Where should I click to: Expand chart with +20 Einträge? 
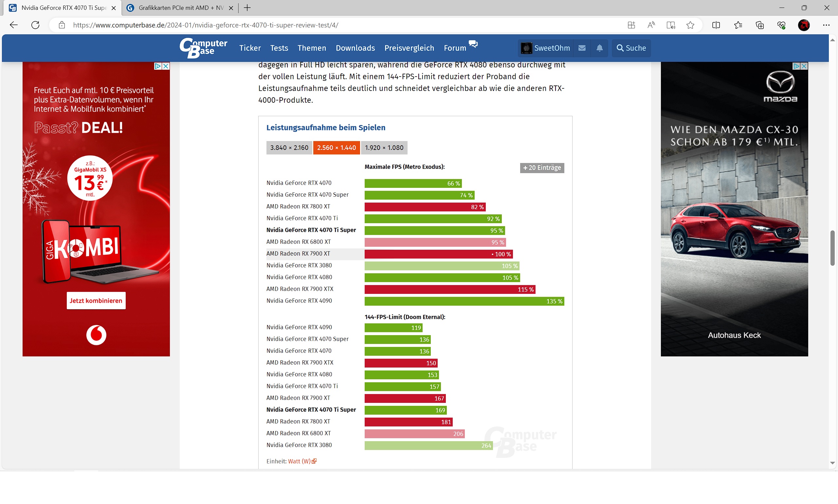(541, 168)
